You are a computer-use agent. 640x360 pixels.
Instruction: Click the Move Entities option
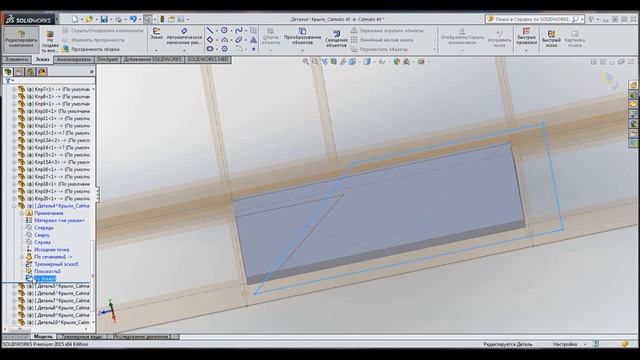click(379, 49)
